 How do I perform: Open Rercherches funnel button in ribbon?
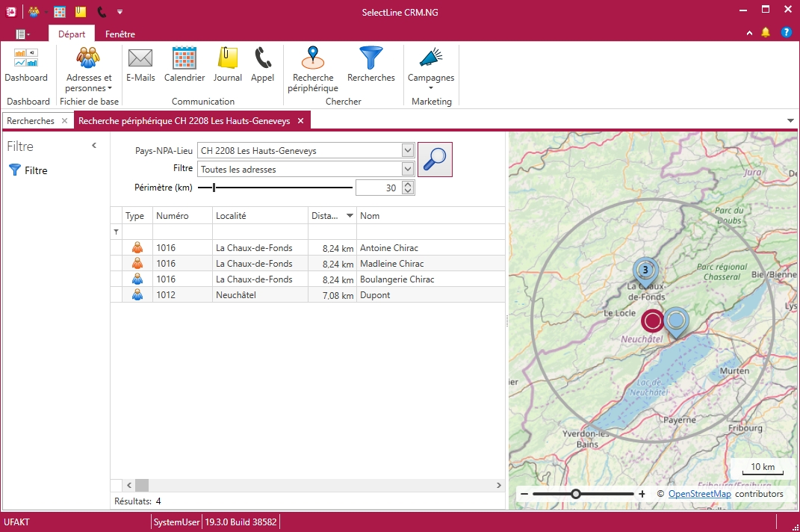pyautogui.click(x=371, y=64)
